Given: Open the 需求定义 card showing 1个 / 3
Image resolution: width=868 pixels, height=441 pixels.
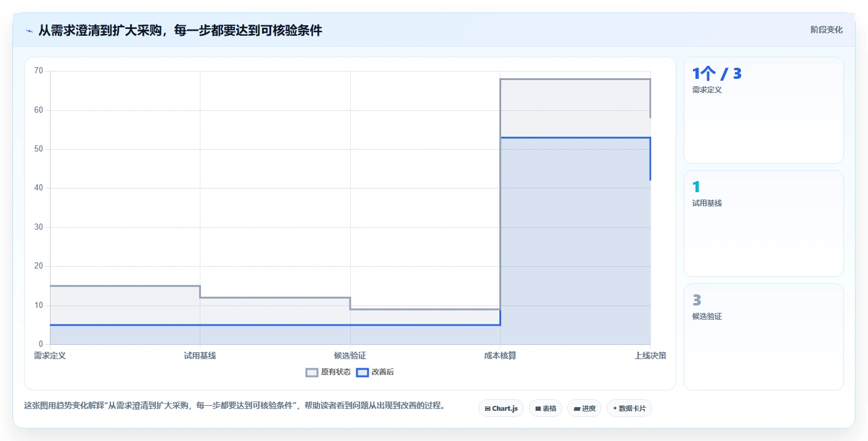Looking at the screenshot, I should (x=763, y=110).
